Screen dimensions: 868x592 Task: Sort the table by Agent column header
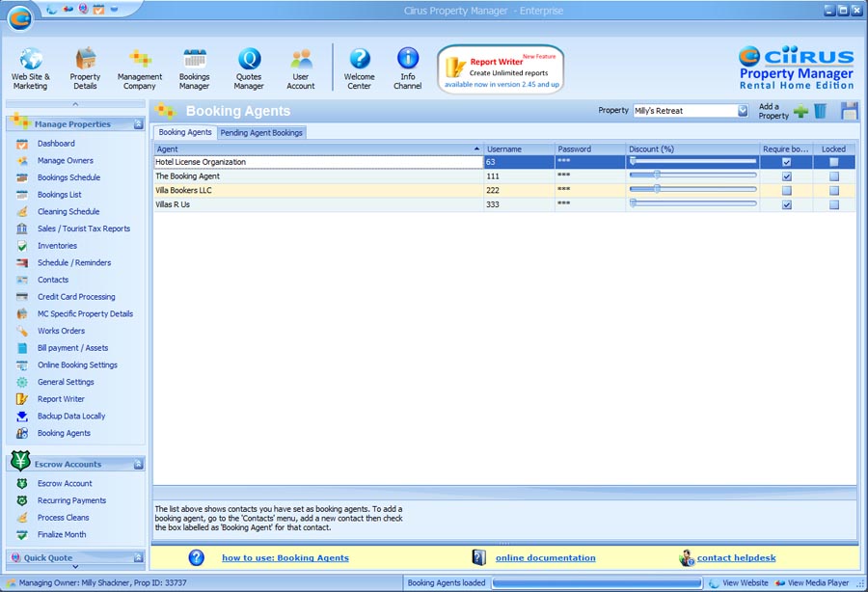[318, 149]
